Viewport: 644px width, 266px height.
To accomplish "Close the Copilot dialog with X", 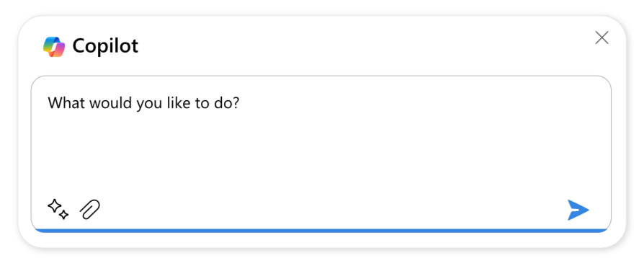I will pyautogui.click(x=601, y=37).
